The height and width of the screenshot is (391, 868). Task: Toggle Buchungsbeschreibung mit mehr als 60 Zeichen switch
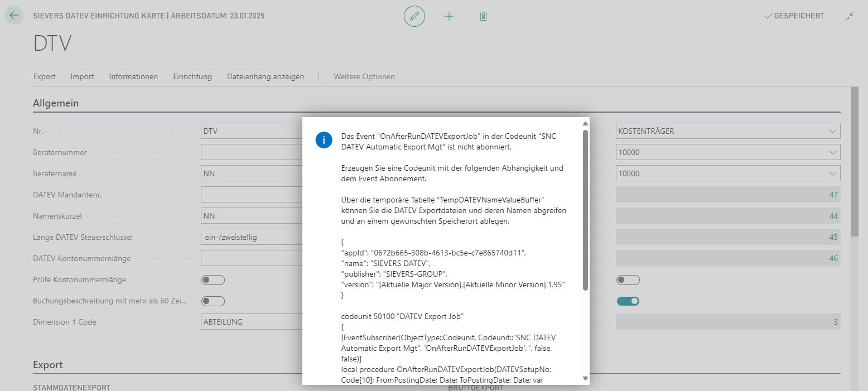(x=213, y=301)
